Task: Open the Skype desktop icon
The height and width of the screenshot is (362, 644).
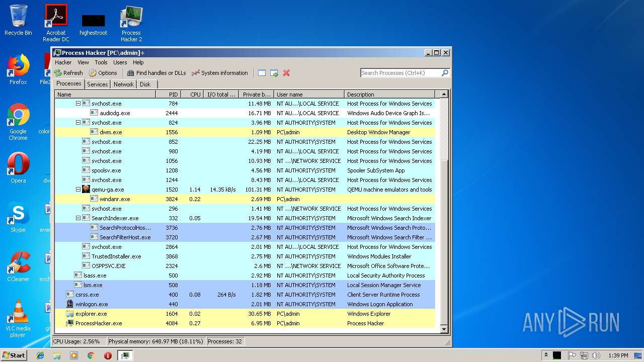Action: [18, 217]
